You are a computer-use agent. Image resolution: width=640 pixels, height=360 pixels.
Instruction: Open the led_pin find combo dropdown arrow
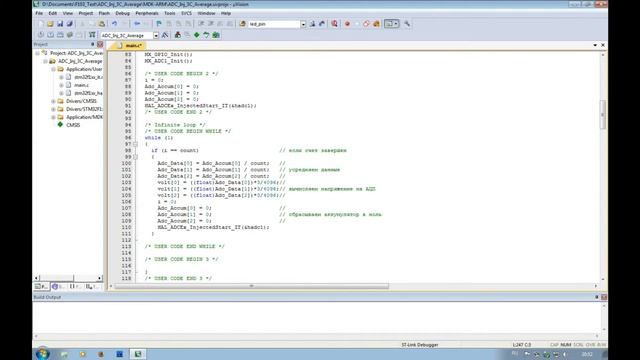(303, 24)
